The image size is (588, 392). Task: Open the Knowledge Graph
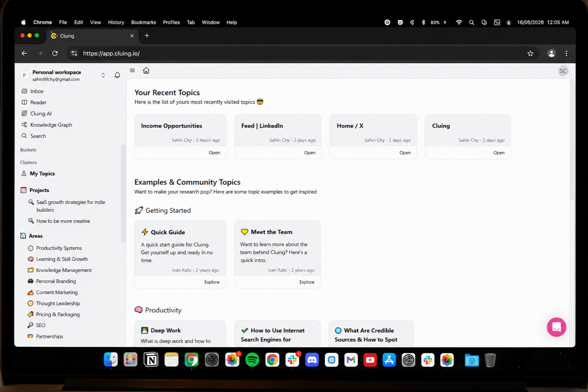click(47, 125)
